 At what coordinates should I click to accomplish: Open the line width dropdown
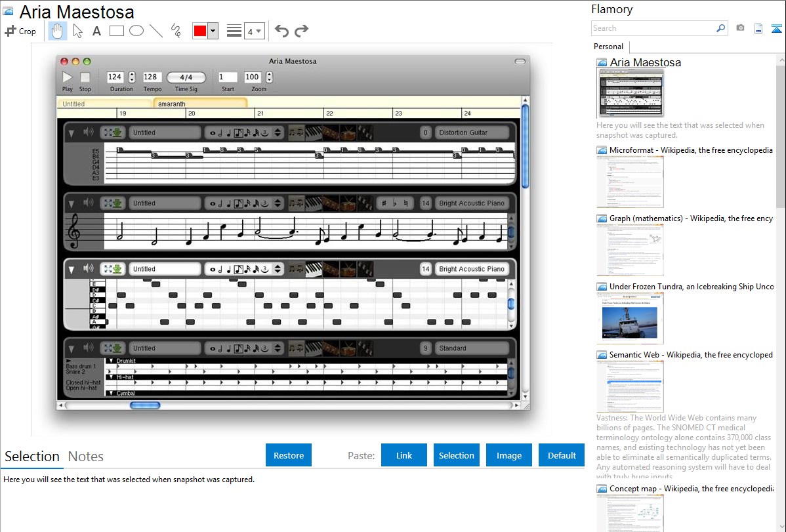[254, 31]
